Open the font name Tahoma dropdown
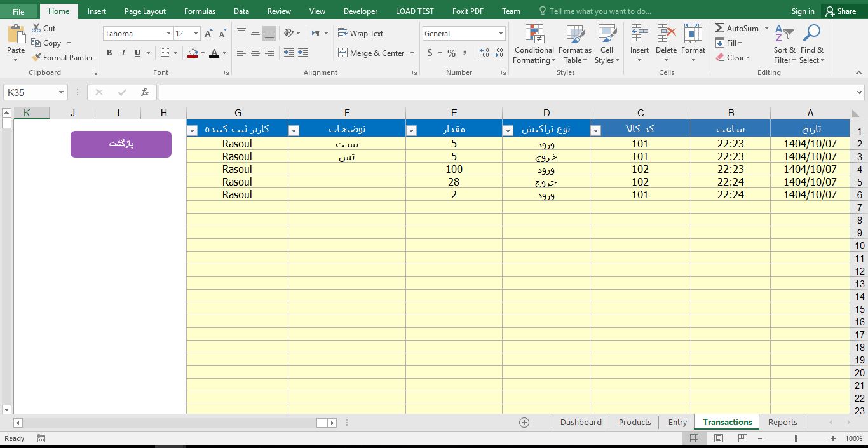The height and width of the screenshot is (448, 868). [168, 34]
